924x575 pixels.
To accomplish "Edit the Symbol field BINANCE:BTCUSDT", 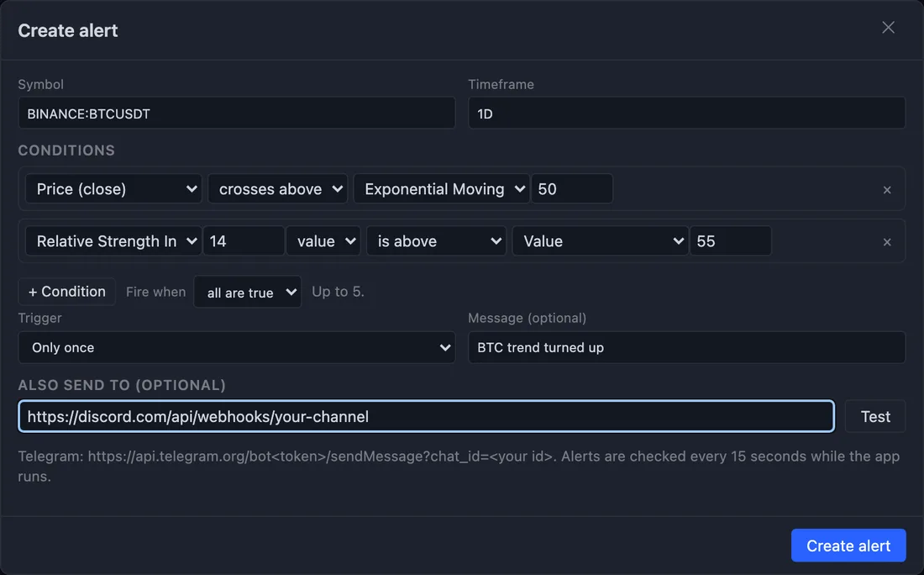I will coord(237,113).
